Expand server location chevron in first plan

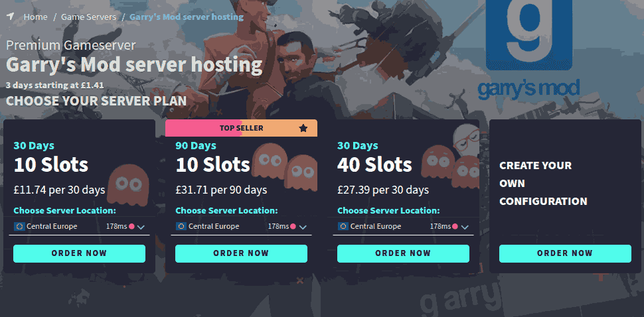pyautogui.click(x=141, y=227)
